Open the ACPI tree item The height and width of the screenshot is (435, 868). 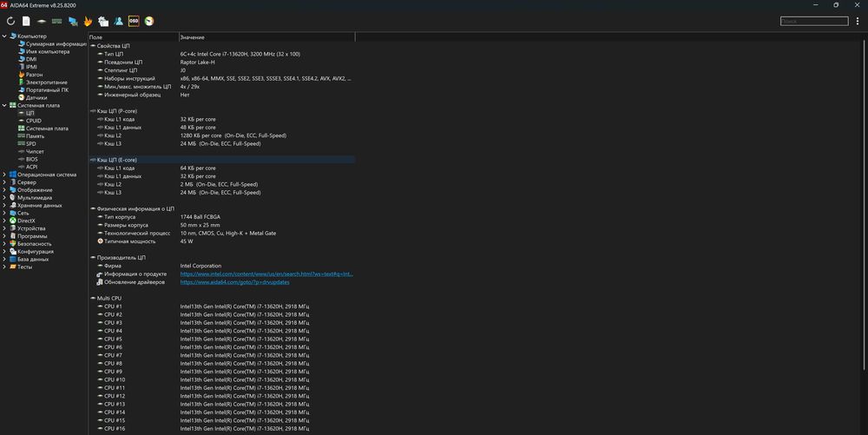pos(32,167)
